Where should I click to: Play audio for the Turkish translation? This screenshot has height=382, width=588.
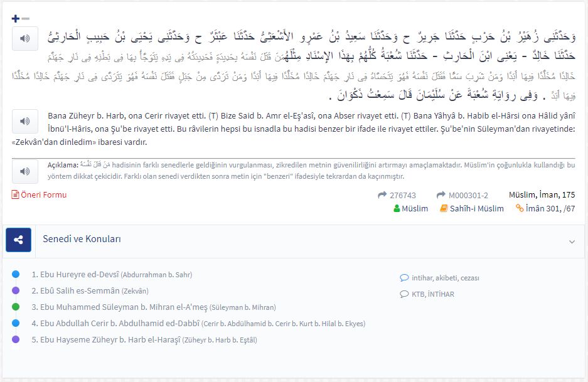click(x=25, y=121)
